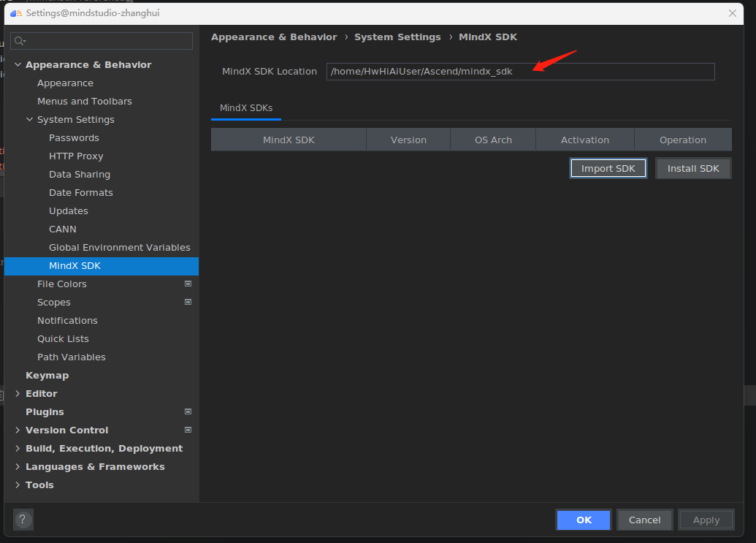Click the help question mark button
This screenshot has width=756, height=543.
[x=23, y=520]
